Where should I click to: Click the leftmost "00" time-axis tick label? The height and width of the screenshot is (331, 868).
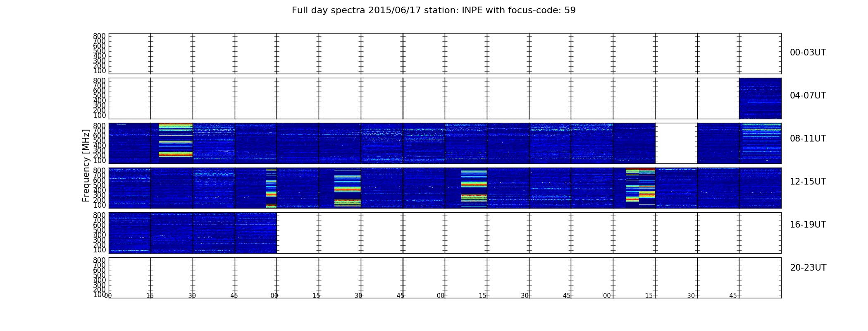pos(108,296)
